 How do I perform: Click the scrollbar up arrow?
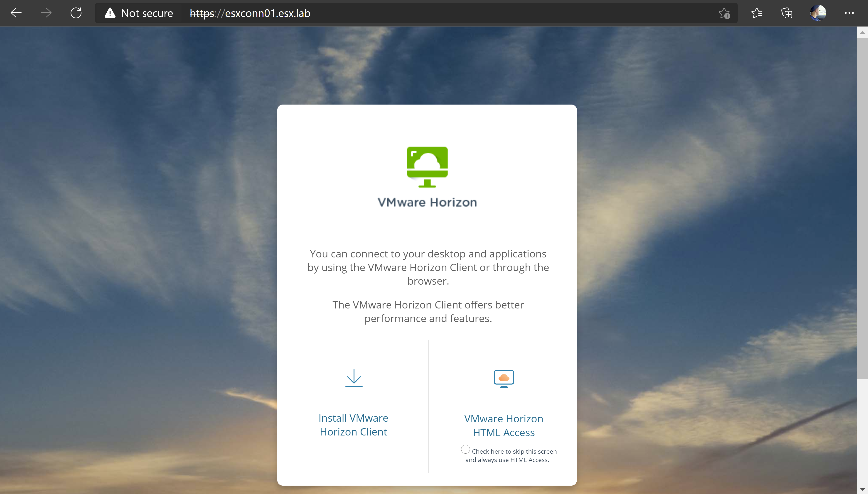[862, 33]
